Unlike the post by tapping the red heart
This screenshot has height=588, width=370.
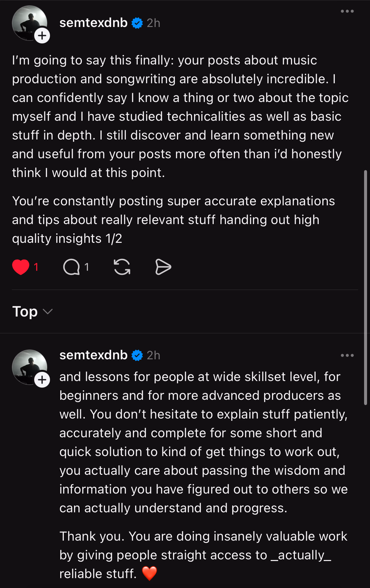(21, 267)
